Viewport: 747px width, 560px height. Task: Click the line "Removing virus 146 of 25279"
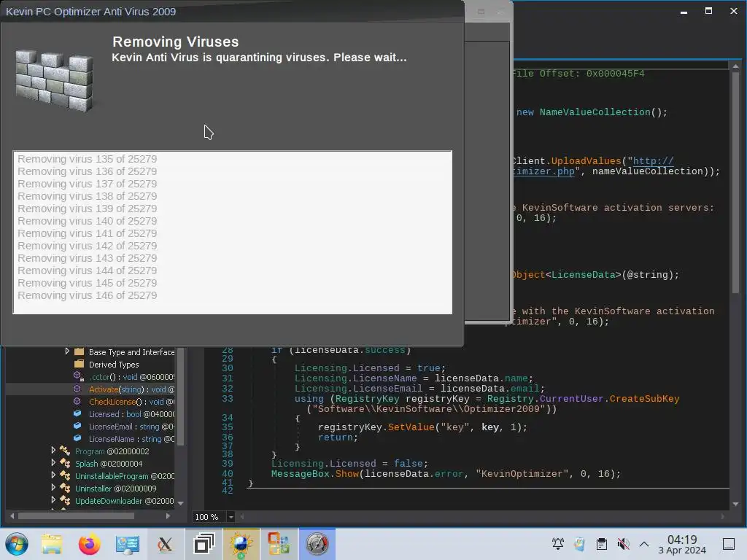point(88,295)
